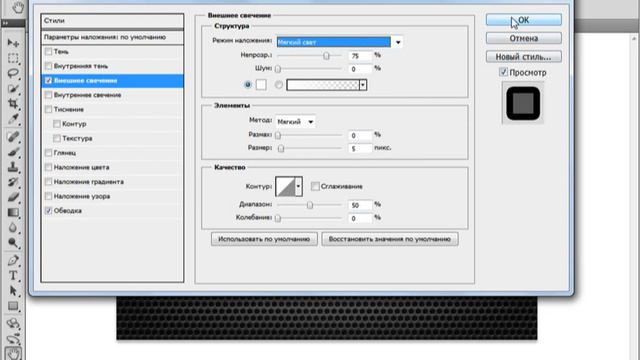
Task: Enable the Тиснение checkbox
Action: point(49,109)
